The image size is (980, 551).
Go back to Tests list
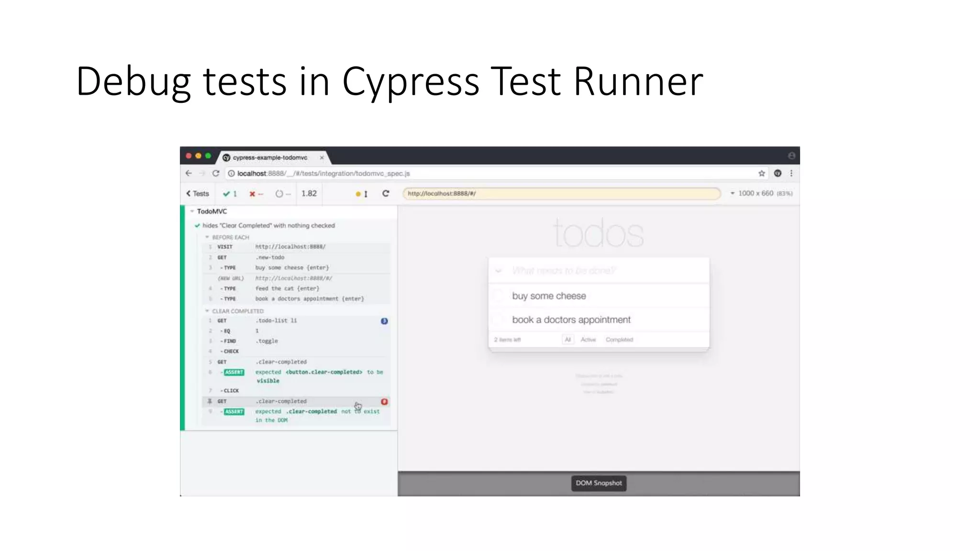pos(198,193)
